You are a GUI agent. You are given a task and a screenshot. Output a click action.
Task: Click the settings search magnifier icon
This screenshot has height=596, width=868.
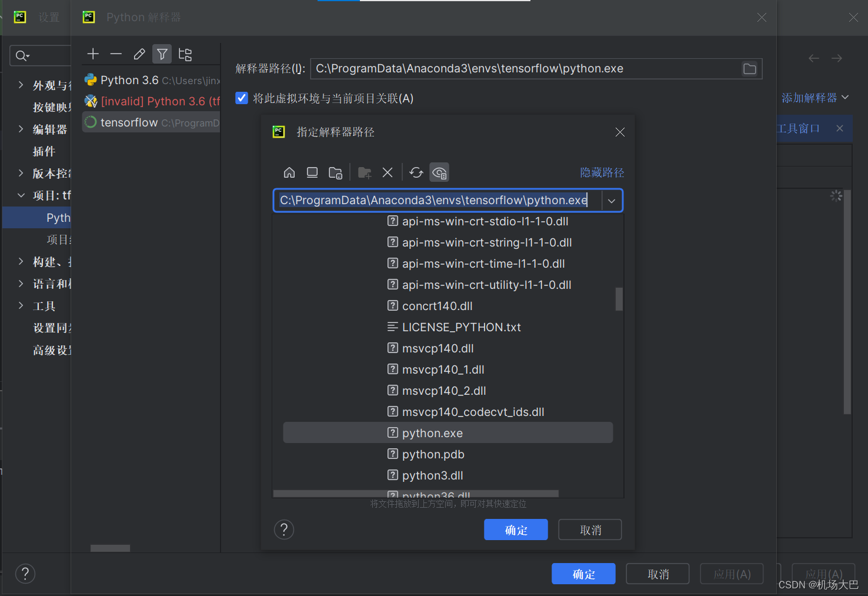click(22, 56)
